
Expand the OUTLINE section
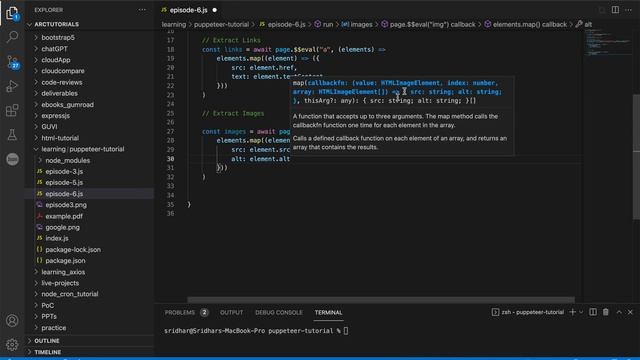47,341
